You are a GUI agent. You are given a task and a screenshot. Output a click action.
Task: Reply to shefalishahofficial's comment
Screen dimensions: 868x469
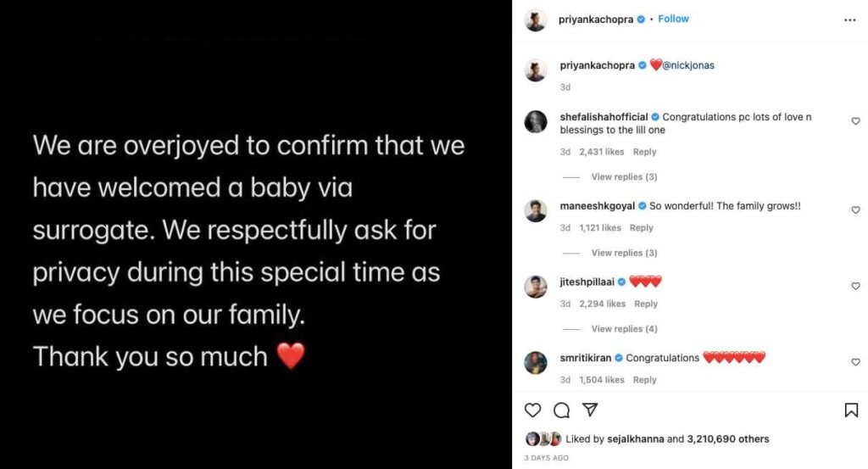click(x=644, y=152)
